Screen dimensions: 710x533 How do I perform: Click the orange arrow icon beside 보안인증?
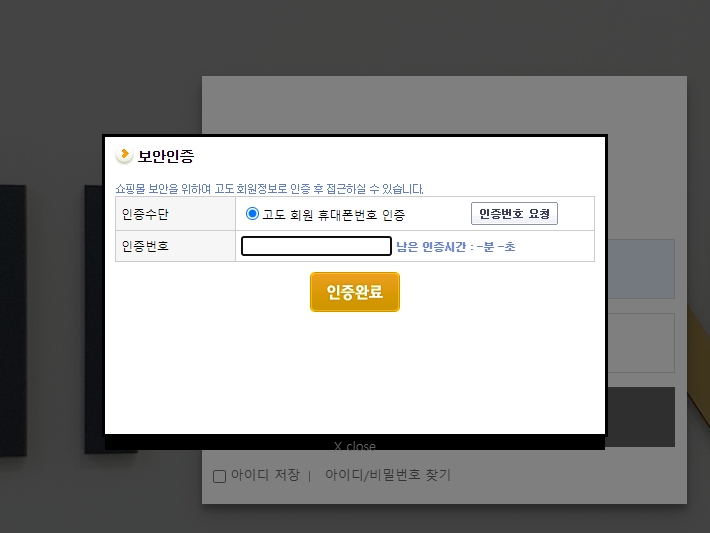click(124, 155)
